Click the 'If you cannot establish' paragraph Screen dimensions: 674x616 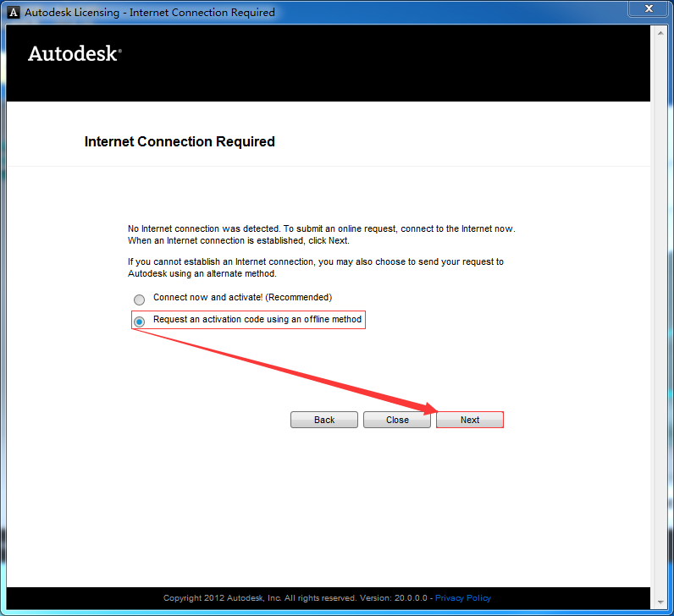(x=316, y=267)
